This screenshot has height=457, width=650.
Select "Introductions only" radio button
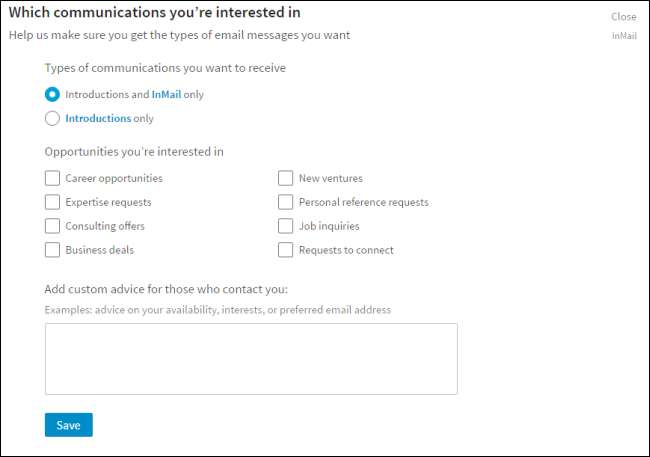(53, 118)
